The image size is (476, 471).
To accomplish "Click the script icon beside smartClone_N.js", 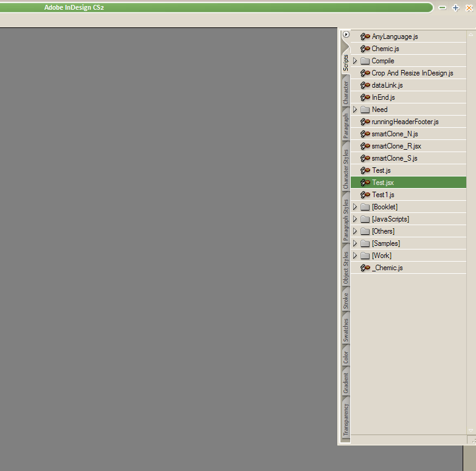I will click(x=365, y=134).
